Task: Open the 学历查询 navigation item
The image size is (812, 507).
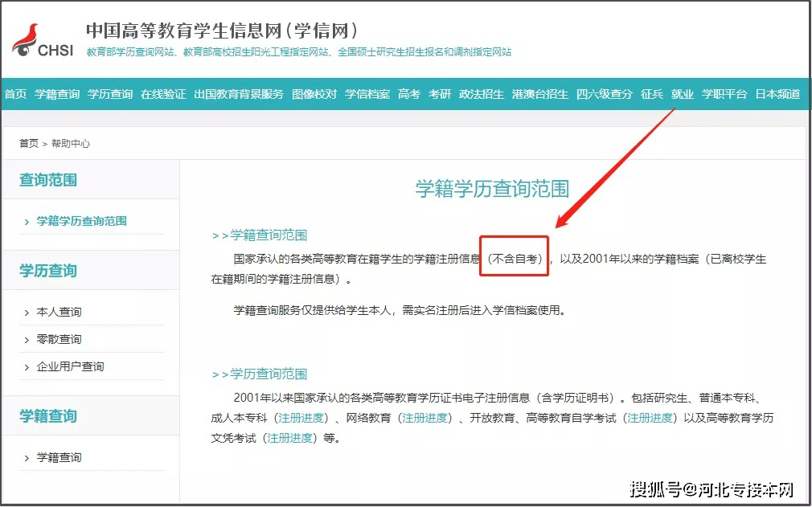Action: [109, 93]
